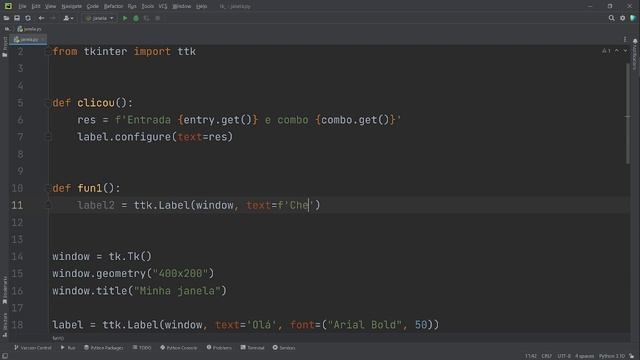Go forward with the right arrow icon
This screenshot has height=360, width=640.
[53, 18]
